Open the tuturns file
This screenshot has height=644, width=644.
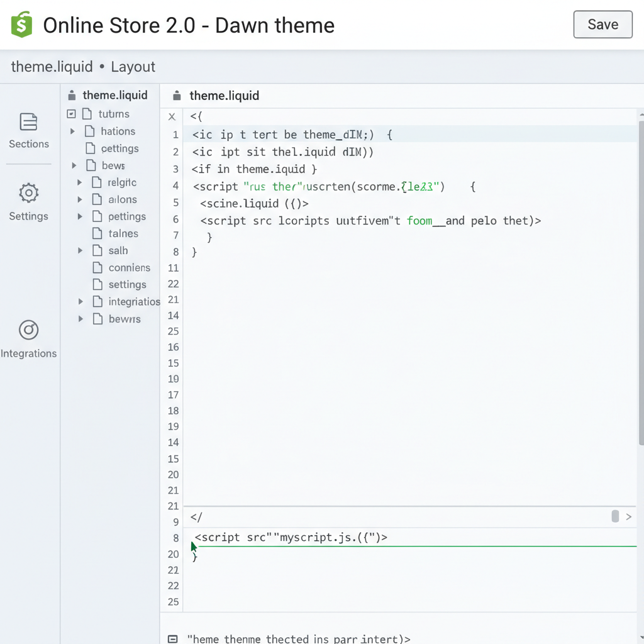pyautogui.click(x=114, y=114)
